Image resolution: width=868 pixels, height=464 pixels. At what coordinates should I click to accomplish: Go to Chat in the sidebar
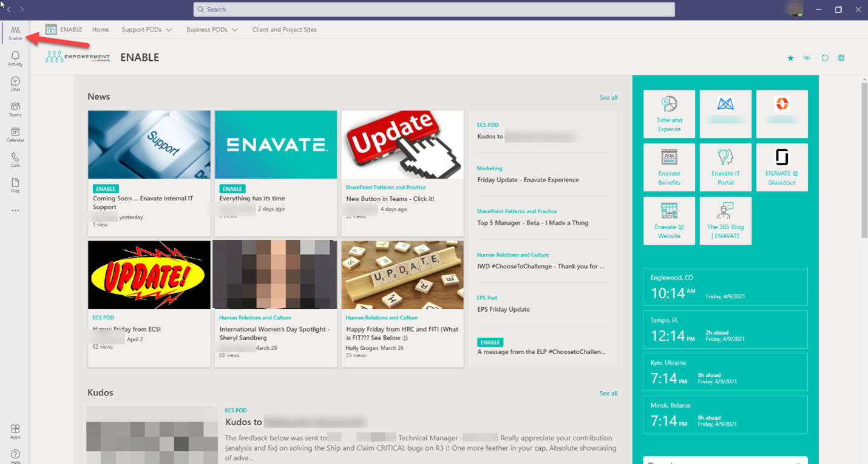(15, 84)
